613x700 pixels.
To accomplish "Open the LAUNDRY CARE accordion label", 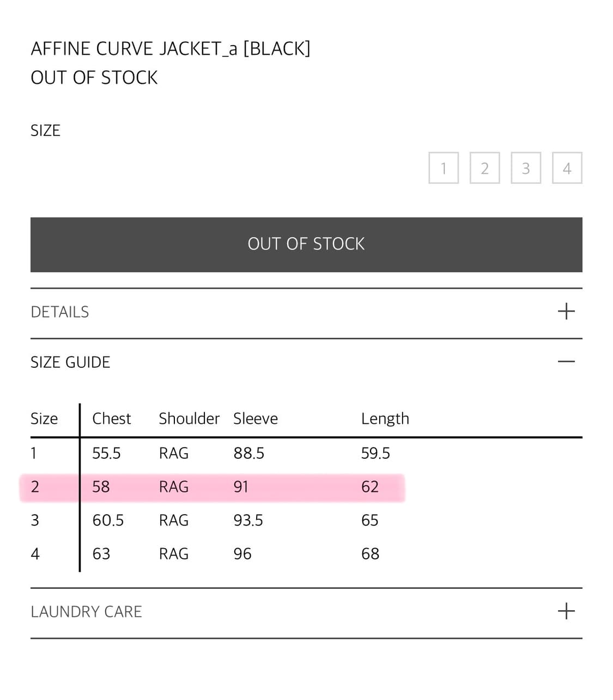I will (86, 612).
